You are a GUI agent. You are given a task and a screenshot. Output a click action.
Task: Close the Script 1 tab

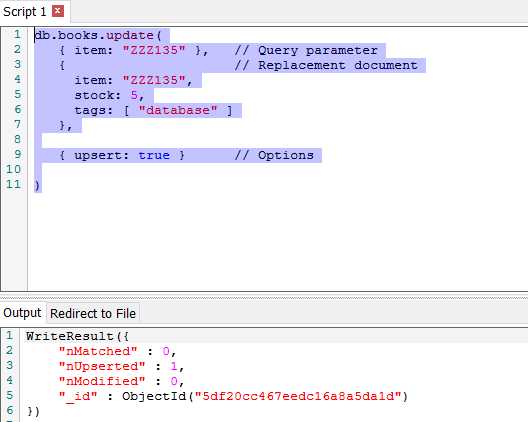58,11
